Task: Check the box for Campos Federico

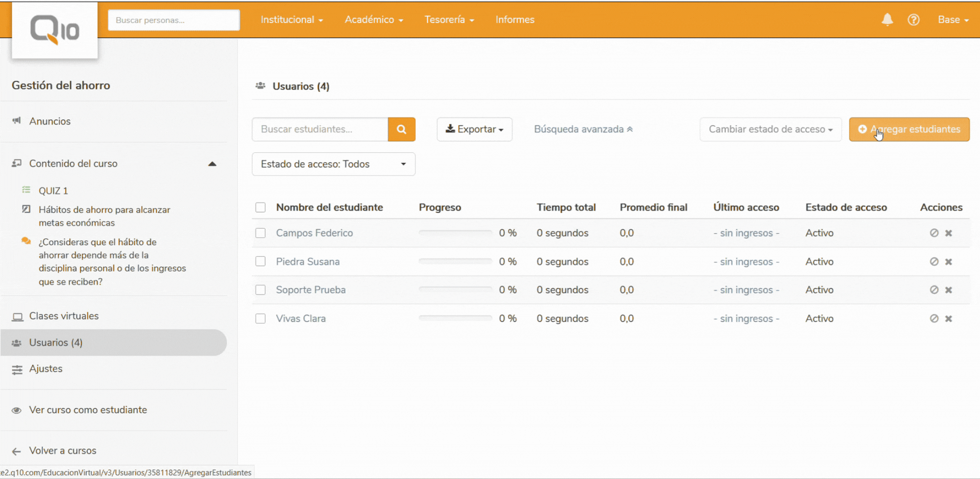Action: tap(260, 233)
